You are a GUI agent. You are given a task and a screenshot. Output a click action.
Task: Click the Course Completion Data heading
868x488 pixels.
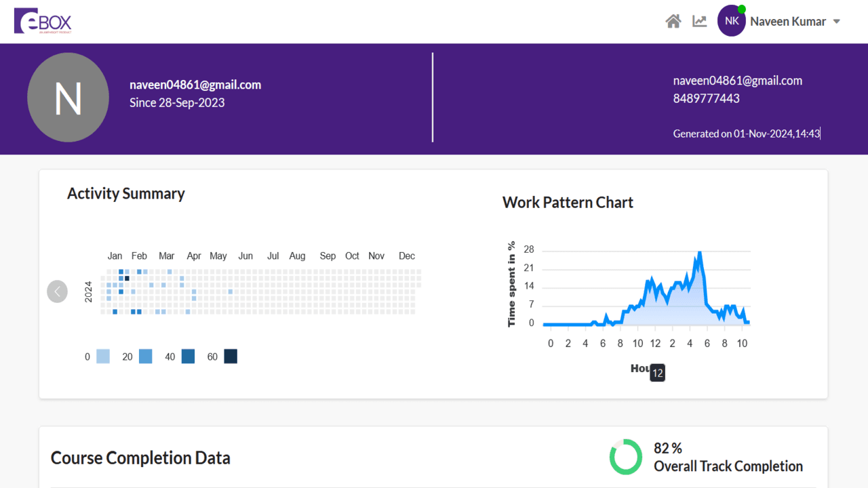click(x=140, y=458)
